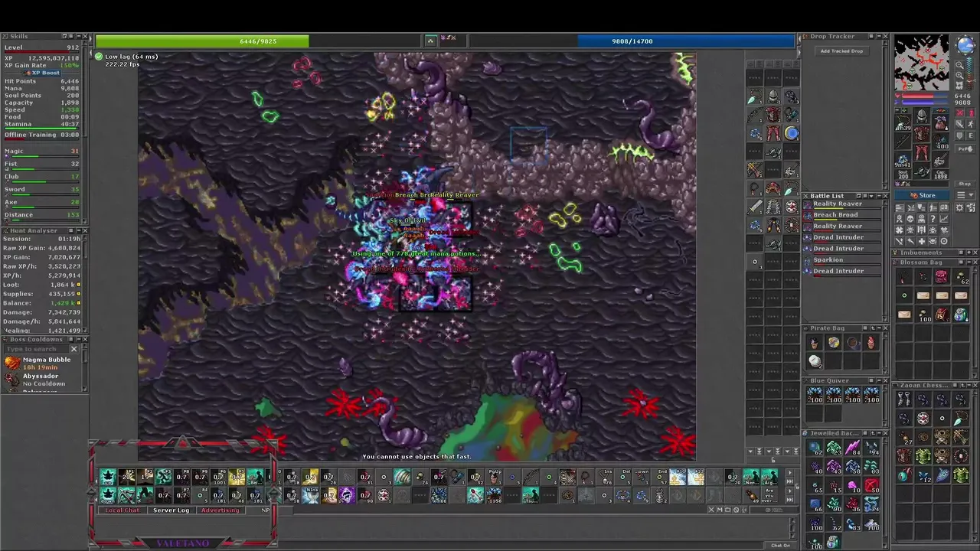Switch to the Local Chat tab
Viewport: 980px width, 551px height.
tap(122, 510)
